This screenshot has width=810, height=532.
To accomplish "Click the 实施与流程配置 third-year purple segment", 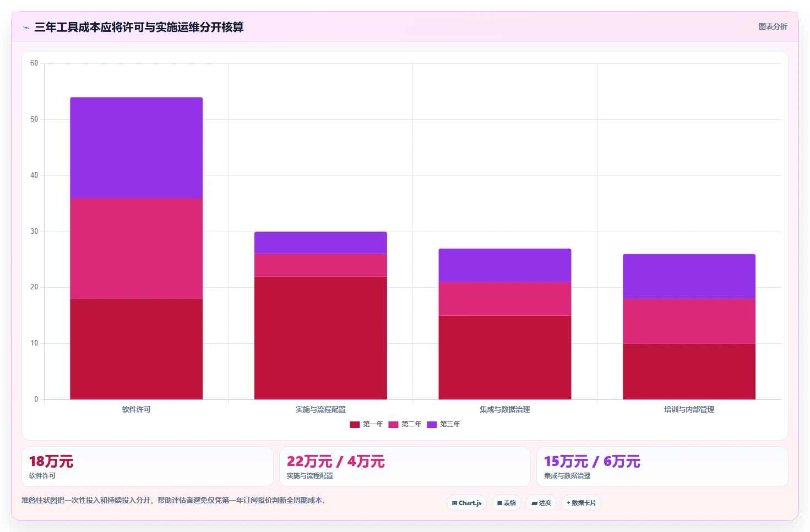I will (320, 243).
